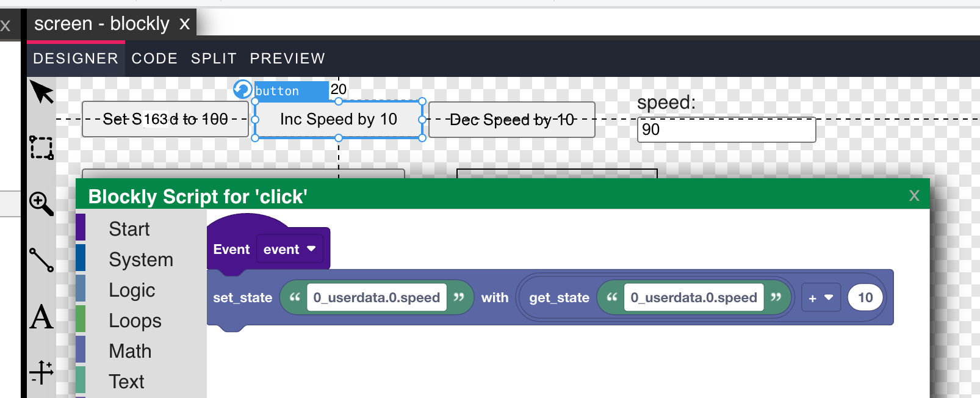
Task: Select the text tool
Action: [x=41, y=317]
